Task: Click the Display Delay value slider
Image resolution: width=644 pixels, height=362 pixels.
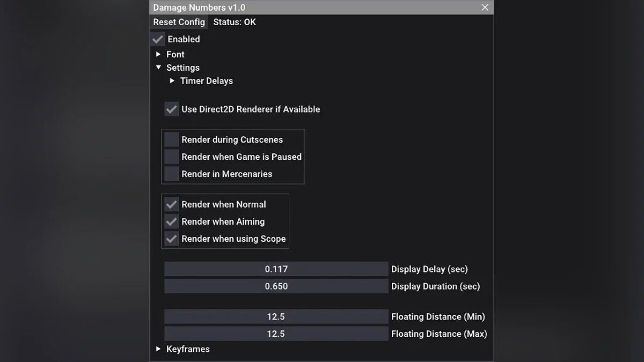Action: click(276, 269)
